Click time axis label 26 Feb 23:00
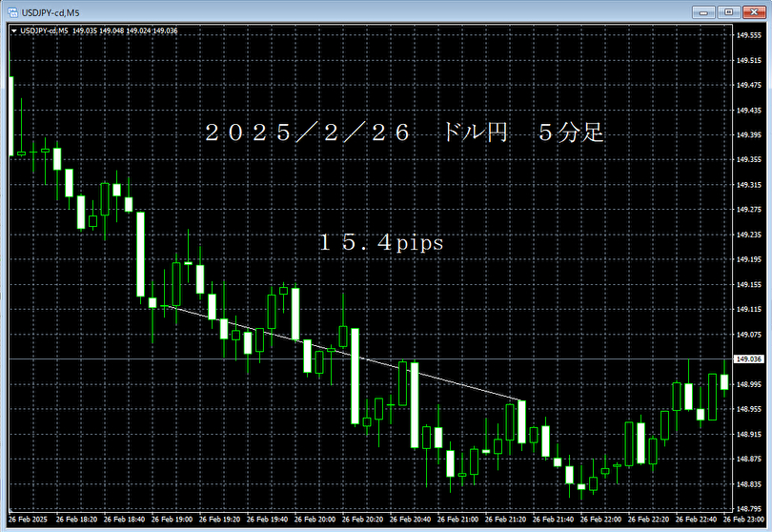The width and height of the screenshot is (772, 532). (744, 520)
